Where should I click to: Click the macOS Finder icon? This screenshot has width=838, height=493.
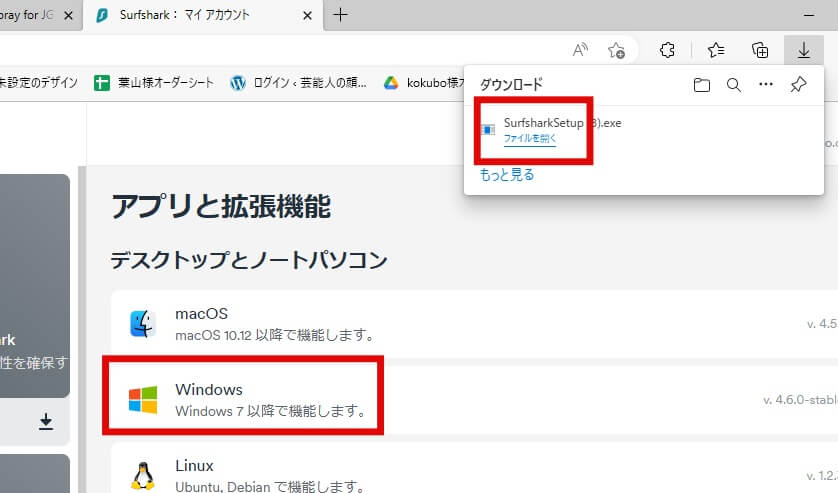click(x=143, y=323)
